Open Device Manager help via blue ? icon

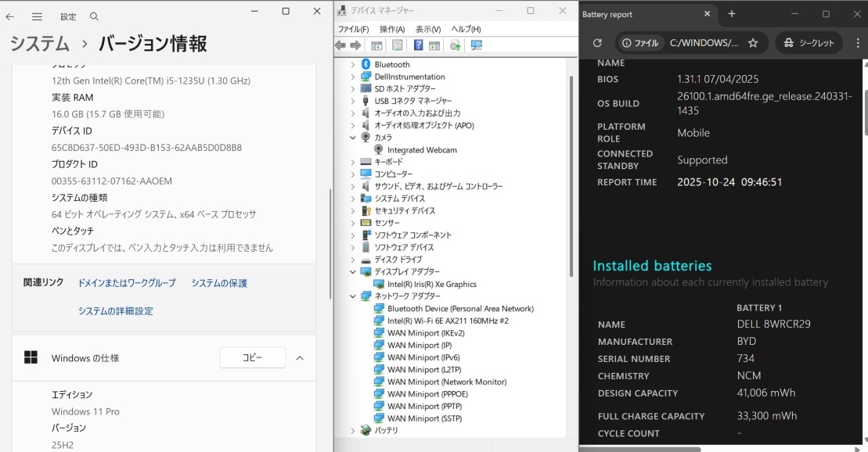point(419,45)
